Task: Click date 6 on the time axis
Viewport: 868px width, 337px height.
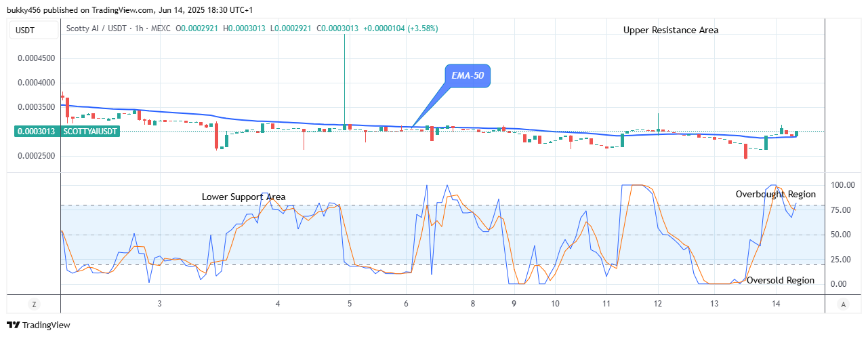Action: [x=406, y=304]
